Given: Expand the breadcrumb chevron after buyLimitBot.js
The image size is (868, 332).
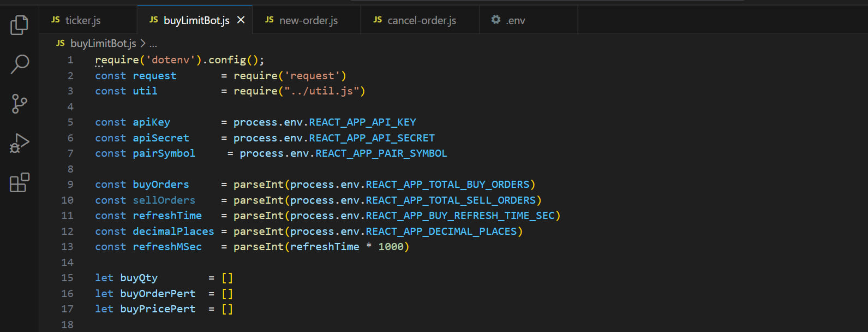Looking at the screenshot, I should click(143, 43).
